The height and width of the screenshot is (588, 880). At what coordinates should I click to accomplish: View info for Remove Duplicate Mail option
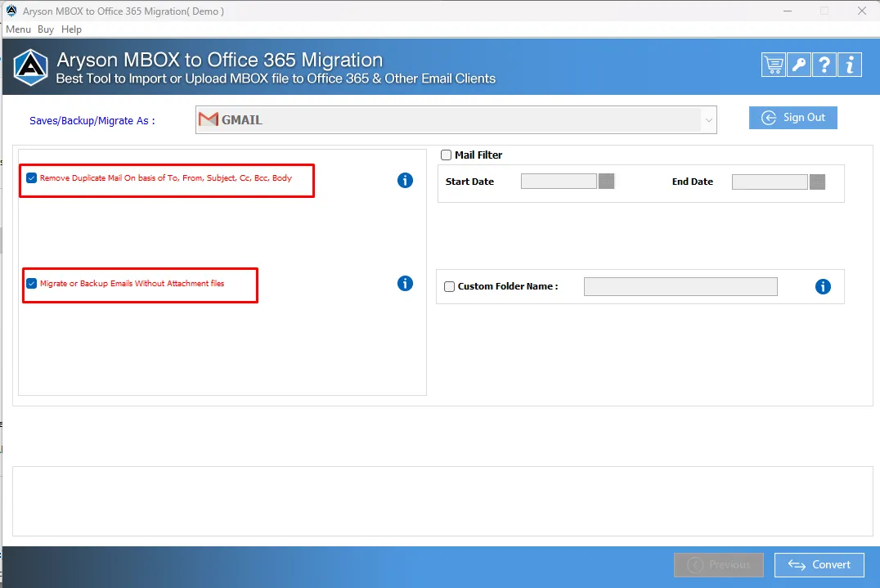pos(405,180)
